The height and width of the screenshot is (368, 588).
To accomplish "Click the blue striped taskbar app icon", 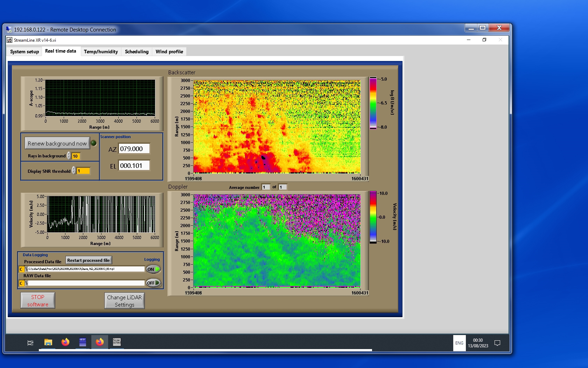I will pos(83,342).
